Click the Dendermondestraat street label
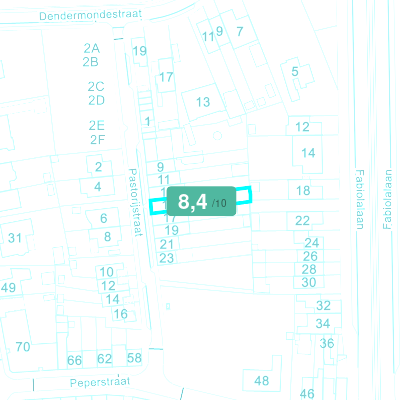The image size is (400, 400). point(90,15)
